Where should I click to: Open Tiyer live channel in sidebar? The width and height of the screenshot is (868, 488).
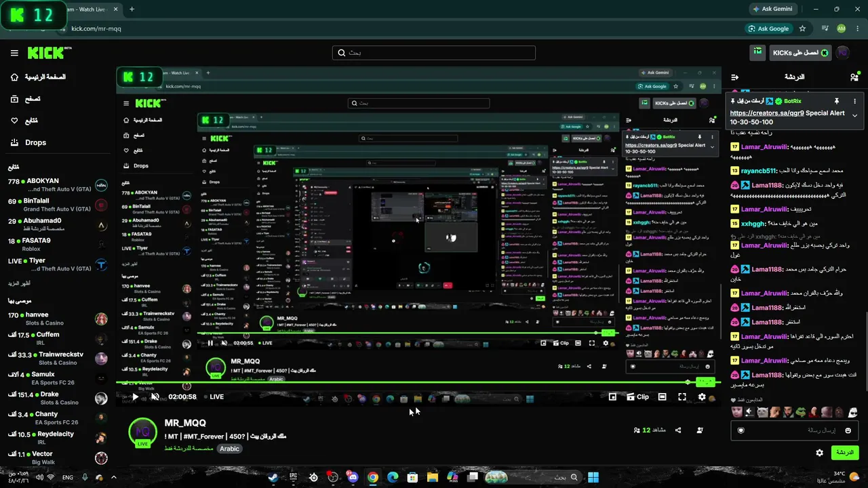tap(58, 264)
